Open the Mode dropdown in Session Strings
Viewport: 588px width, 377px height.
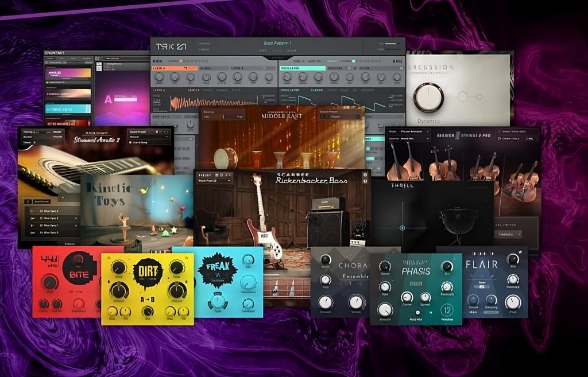415,131
